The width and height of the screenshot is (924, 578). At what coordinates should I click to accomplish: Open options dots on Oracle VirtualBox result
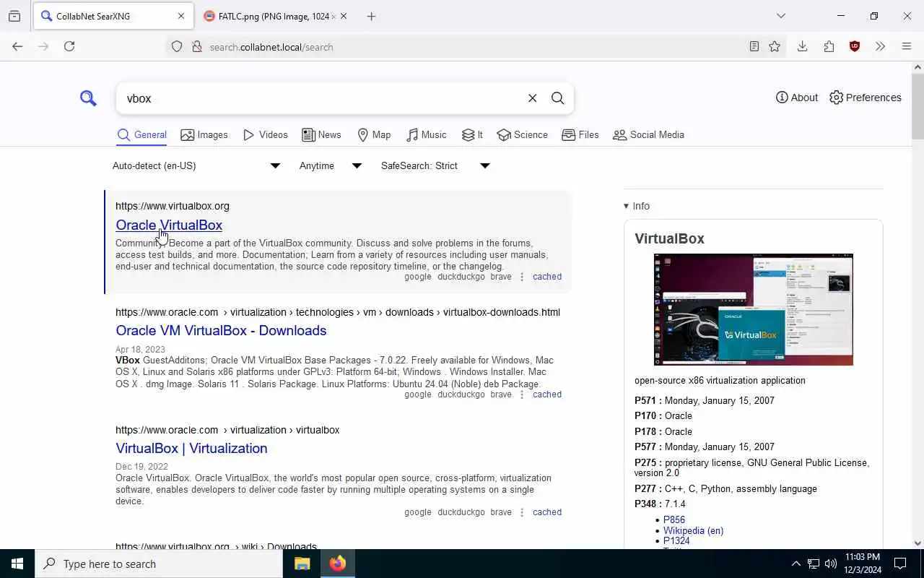[522, 277]
